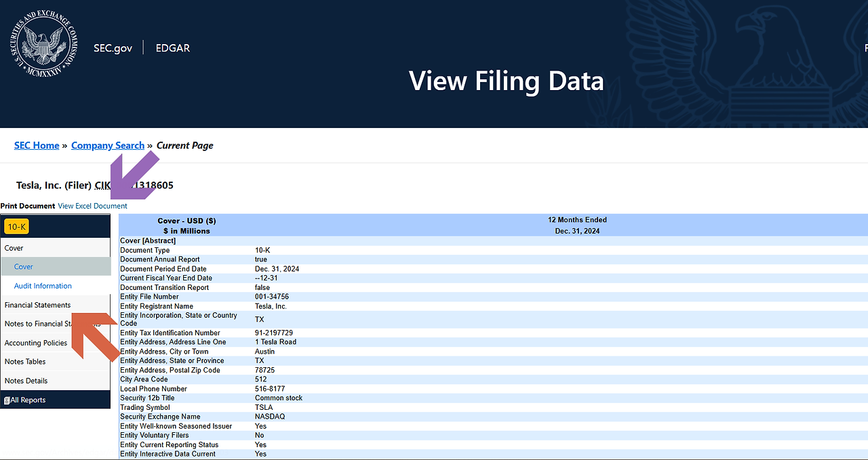Click Entity Address, Address Line One

(173, 342)
